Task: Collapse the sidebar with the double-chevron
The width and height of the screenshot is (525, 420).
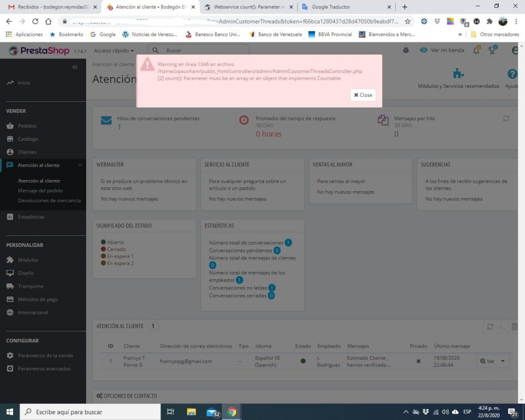Action: click(x=75, y=67)
